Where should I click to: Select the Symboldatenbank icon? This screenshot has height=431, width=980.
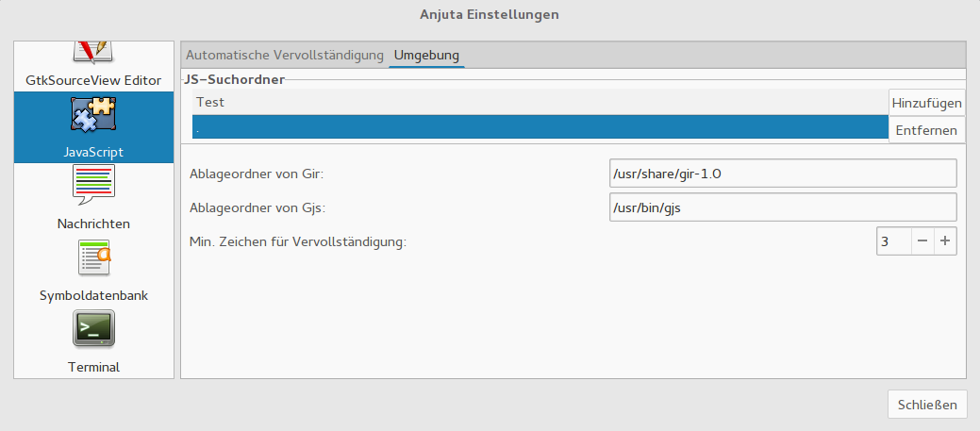click(x=93, y=257)
